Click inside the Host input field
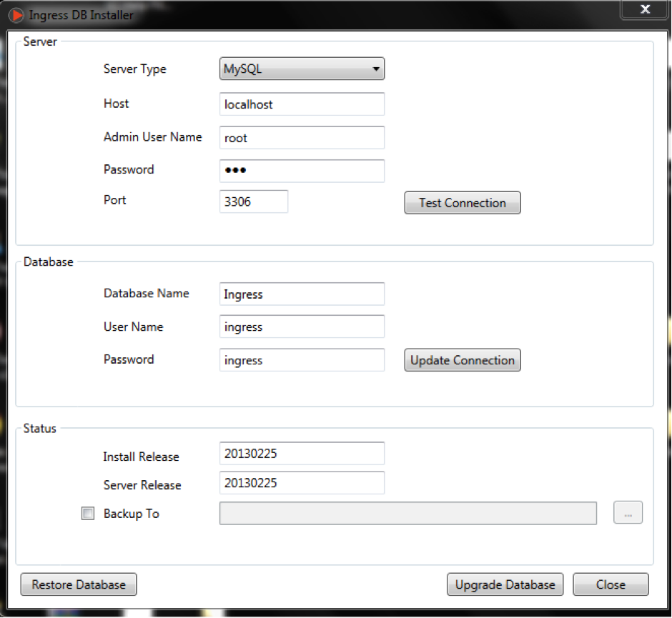The image size is (672, 618). tap(301, 104)
